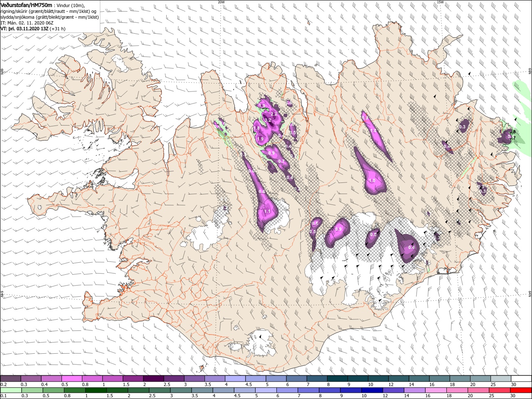Click the 64N latitude label on right edge
The image size is (532, 399).
point(530,294)
